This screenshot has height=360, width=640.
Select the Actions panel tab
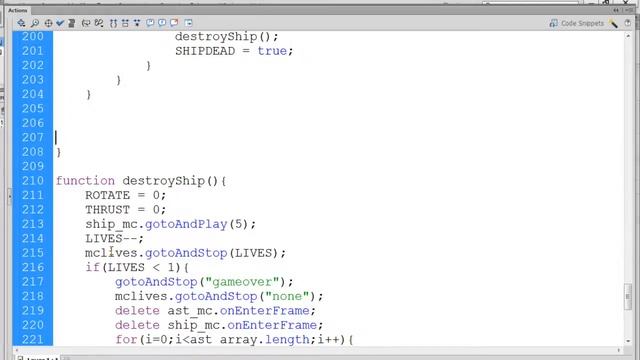(x=18, y=10)
